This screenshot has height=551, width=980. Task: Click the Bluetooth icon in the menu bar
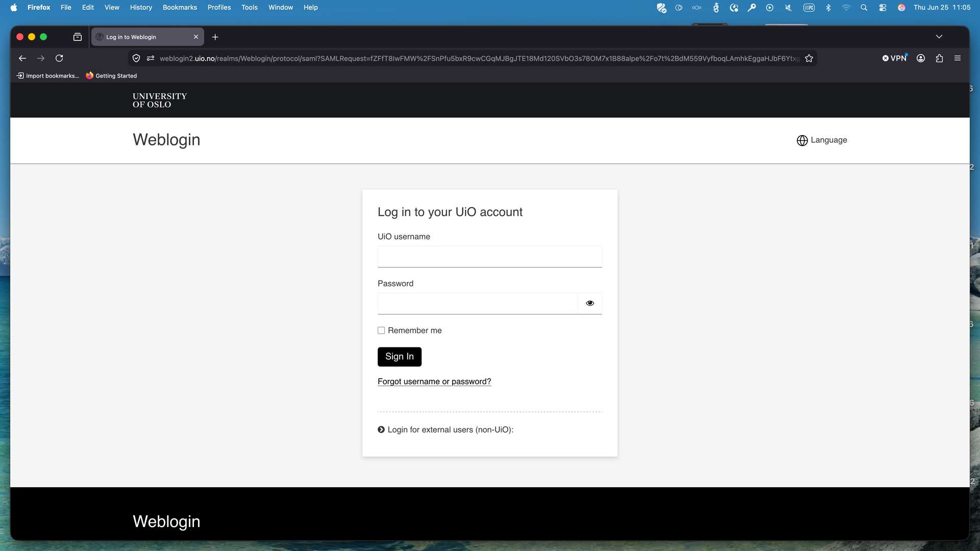[828, 8]
